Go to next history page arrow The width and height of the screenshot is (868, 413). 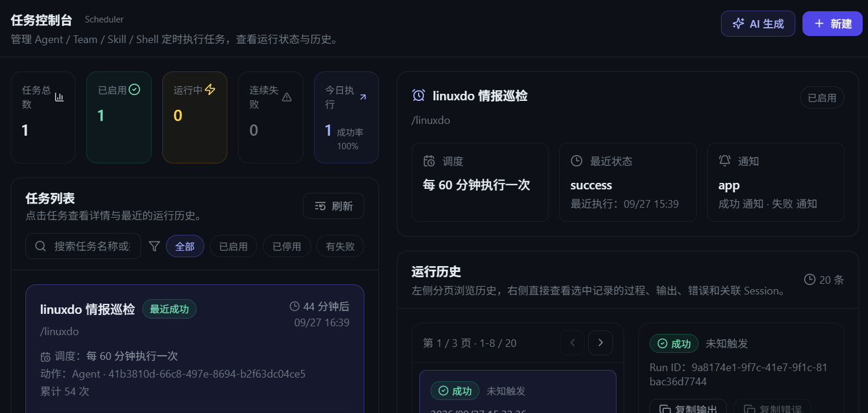click(x=601, y=343)
